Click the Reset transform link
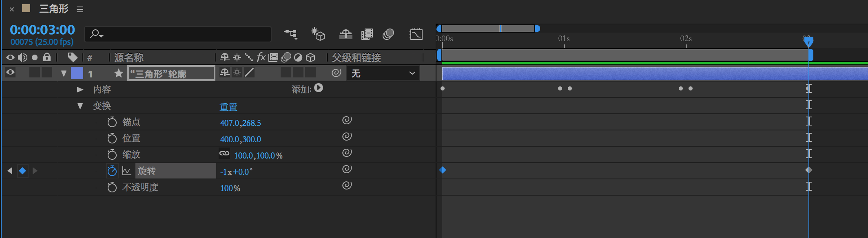 click(228, 107)
